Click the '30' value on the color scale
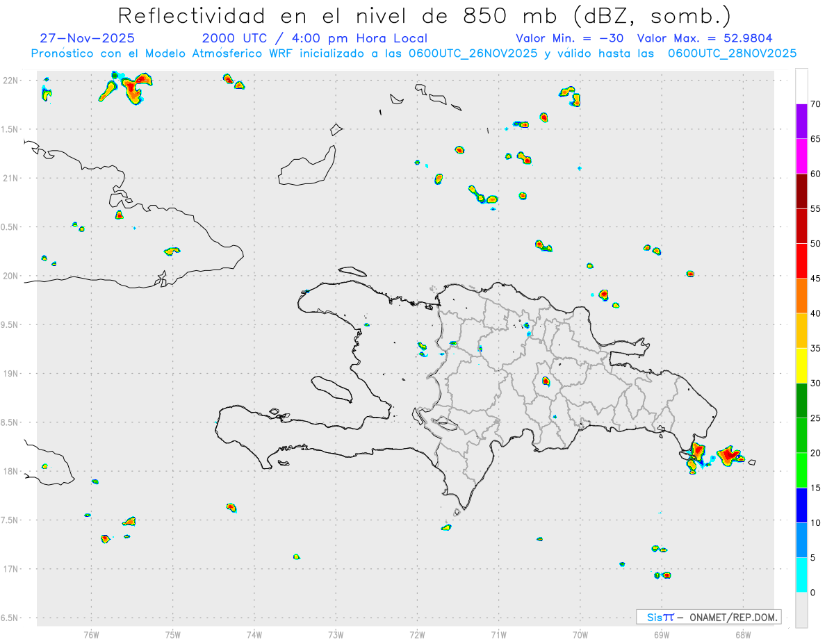The image size is (834, 644). coord(815,383)
